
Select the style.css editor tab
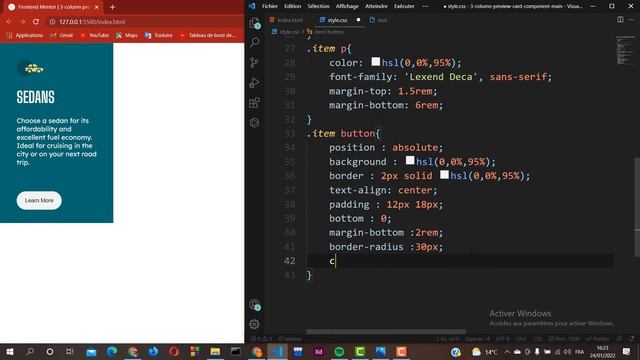338,20
